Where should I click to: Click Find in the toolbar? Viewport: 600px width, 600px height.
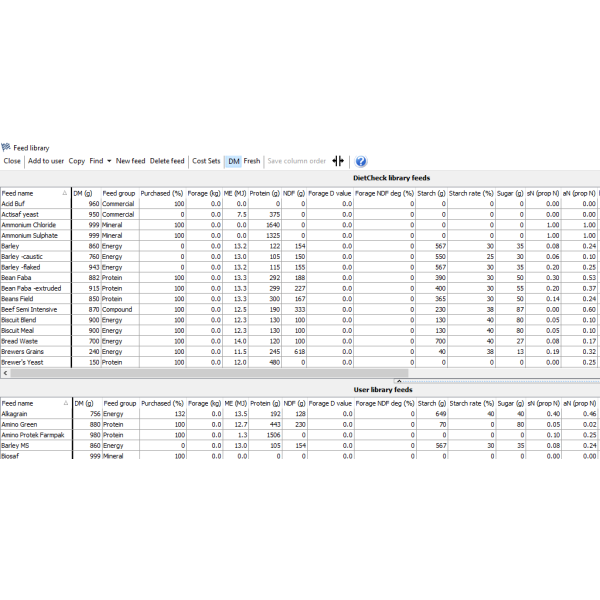pyautogui.click(x=96, y=161)
